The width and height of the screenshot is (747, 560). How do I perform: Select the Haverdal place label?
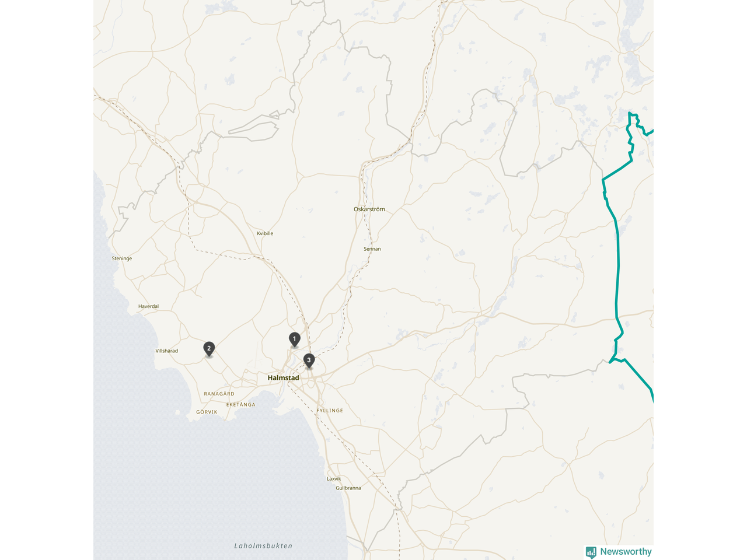point(148,306)
